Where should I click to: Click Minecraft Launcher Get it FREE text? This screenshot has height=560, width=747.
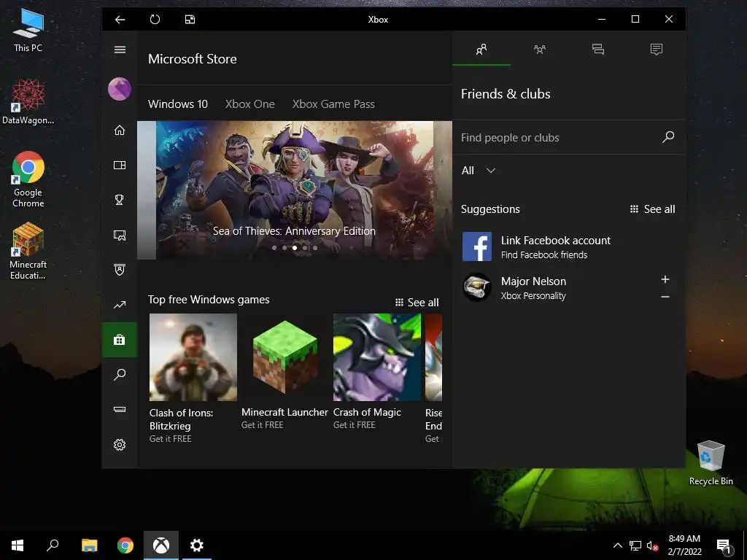click(x=262, y=425)
